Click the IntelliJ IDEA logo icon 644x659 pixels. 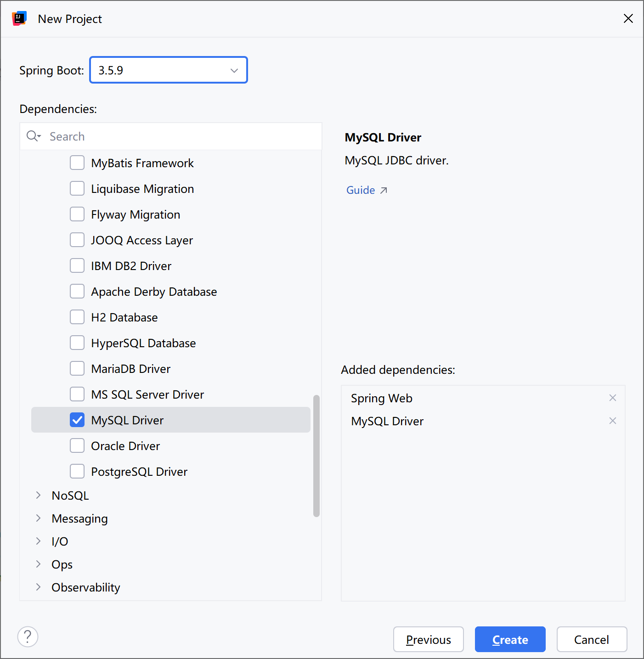click(19, 19)
